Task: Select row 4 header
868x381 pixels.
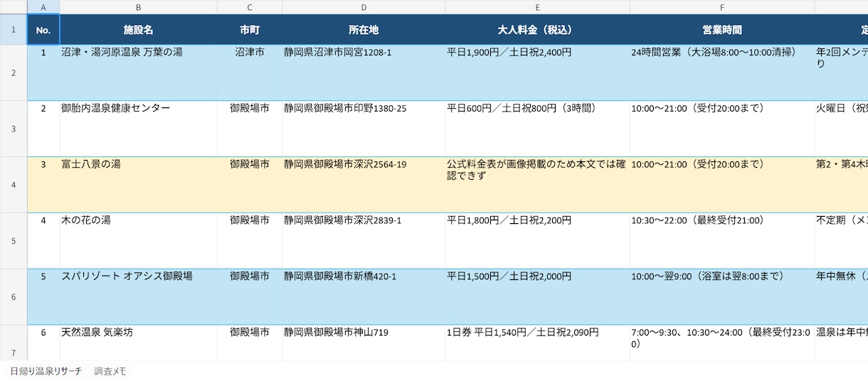Action: pyautogui.click(x=14, y=185)
